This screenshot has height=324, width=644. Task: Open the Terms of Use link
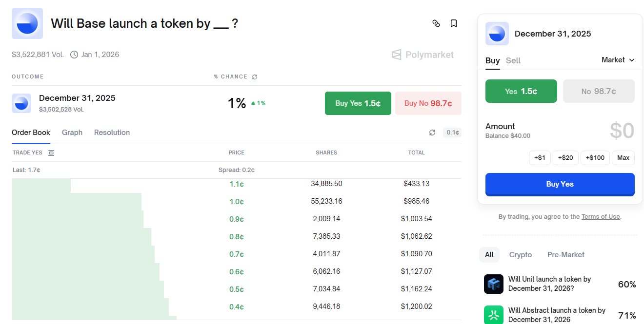(x=601, y=216)
